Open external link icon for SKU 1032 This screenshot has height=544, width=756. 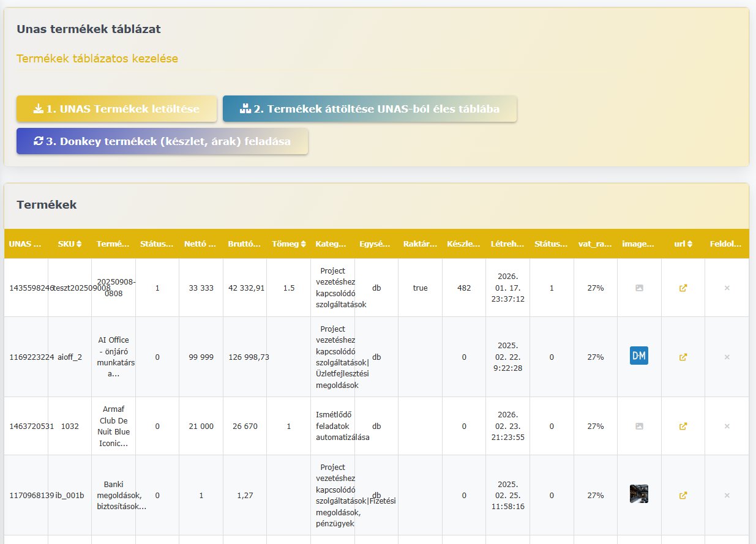tap(683, 426)
